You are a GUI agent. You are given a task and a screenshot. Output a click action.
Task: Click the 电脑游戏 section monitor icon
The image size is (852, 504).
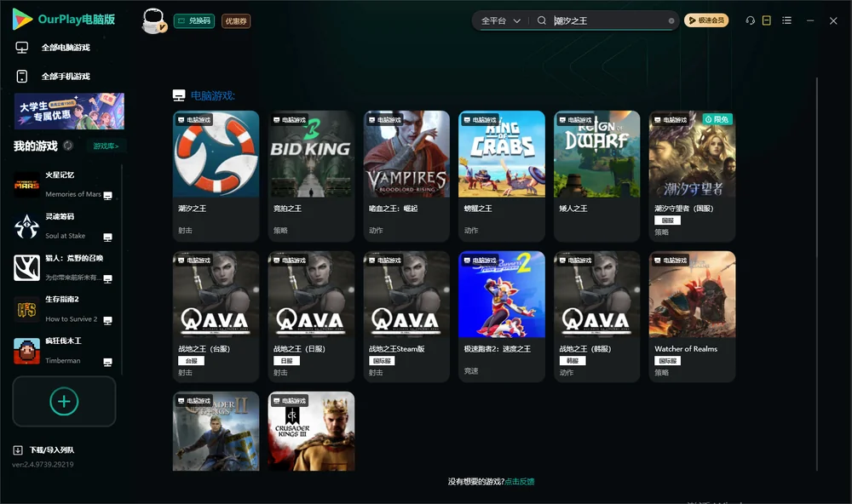pyautogui.click(x=179, y=95)
